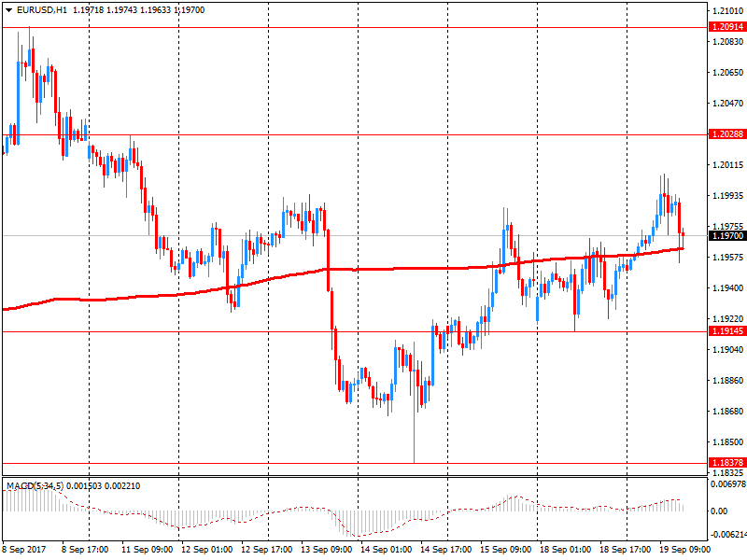The height and width of the screenshot is (560, 747).
Task: Click the 14 Sep 17:00 time label
Action: [x=446, y=550]
